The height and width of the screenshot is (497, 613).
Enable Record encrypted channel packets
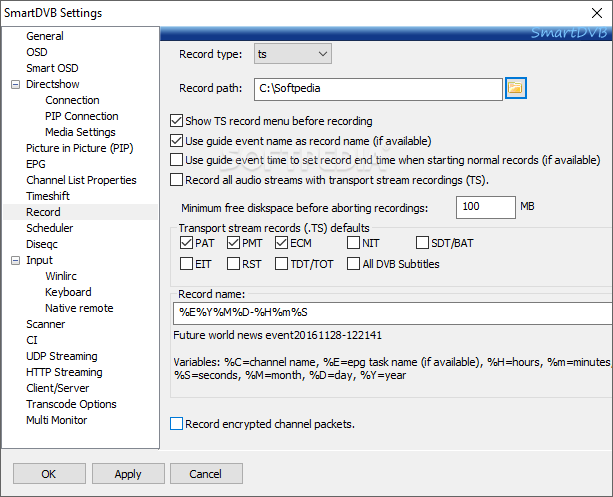coord(176,424)
